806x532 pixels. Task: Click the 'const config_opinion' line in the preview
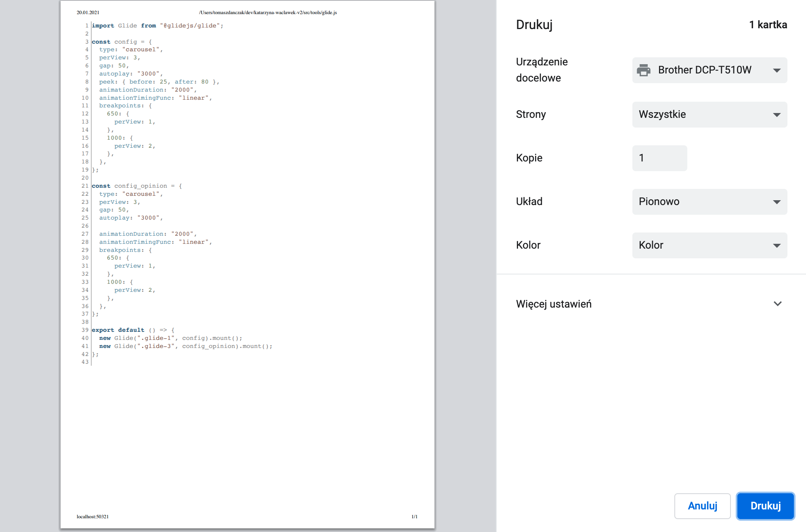(x=136, y=186)
